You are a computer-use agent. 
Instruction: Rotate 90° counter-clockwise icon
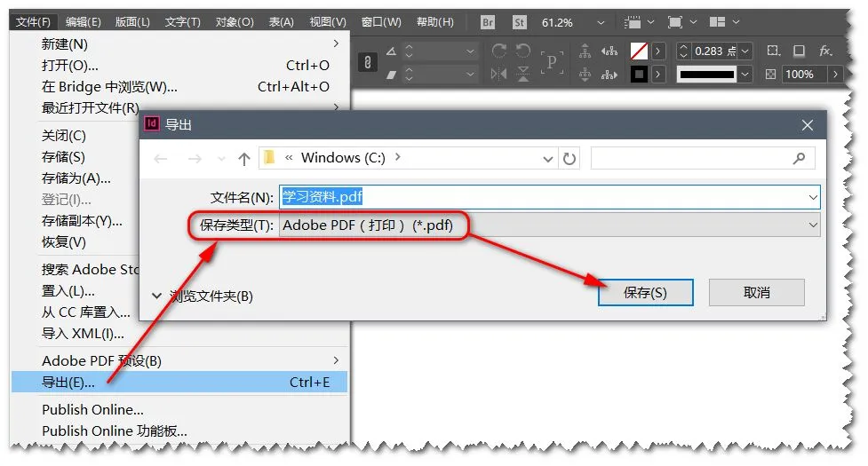tap(523, 51)
